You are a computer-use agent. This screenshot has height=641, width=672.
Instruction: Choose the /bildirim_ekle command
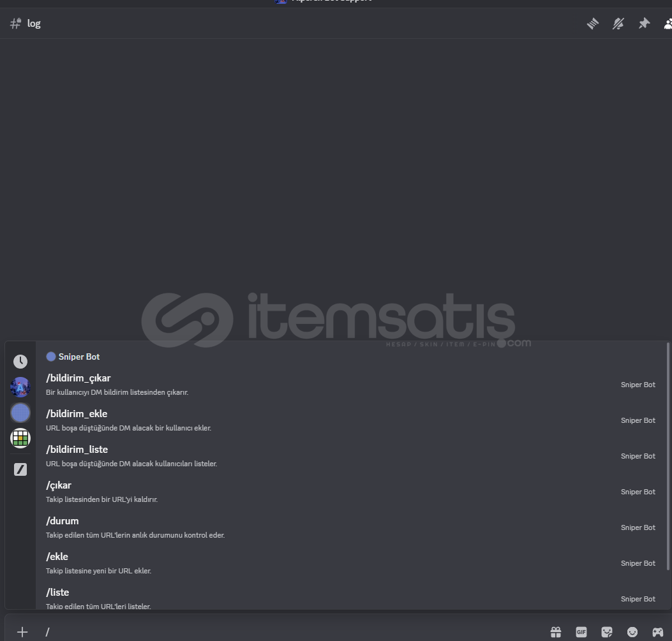click(x=350, y=420)
